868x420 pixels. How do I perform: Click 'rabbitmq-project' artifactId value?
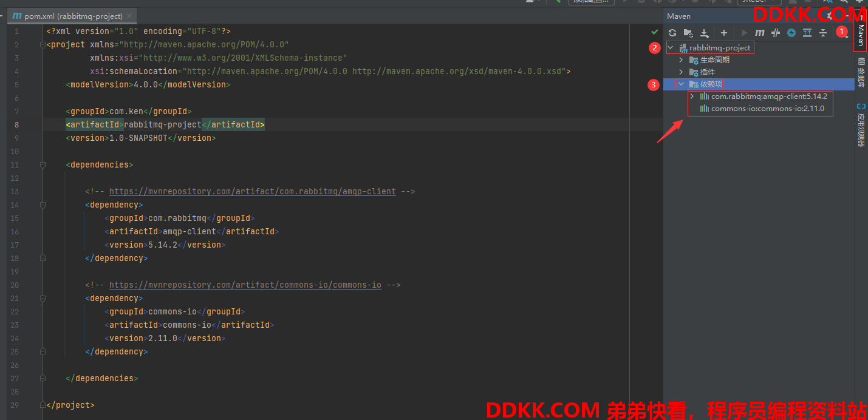(163, 124)
